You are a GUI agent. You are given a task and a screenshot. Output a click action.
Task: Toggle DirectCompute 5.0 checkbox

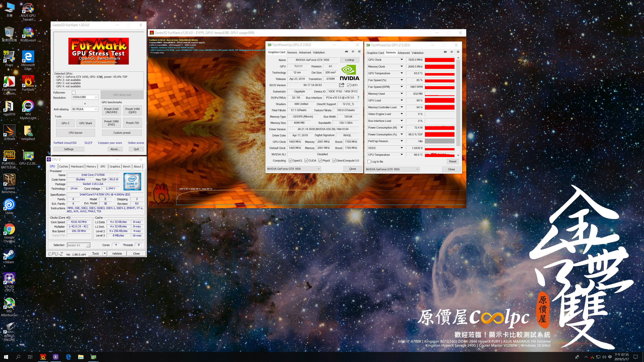pyautogui.click(x=334, y=161)
